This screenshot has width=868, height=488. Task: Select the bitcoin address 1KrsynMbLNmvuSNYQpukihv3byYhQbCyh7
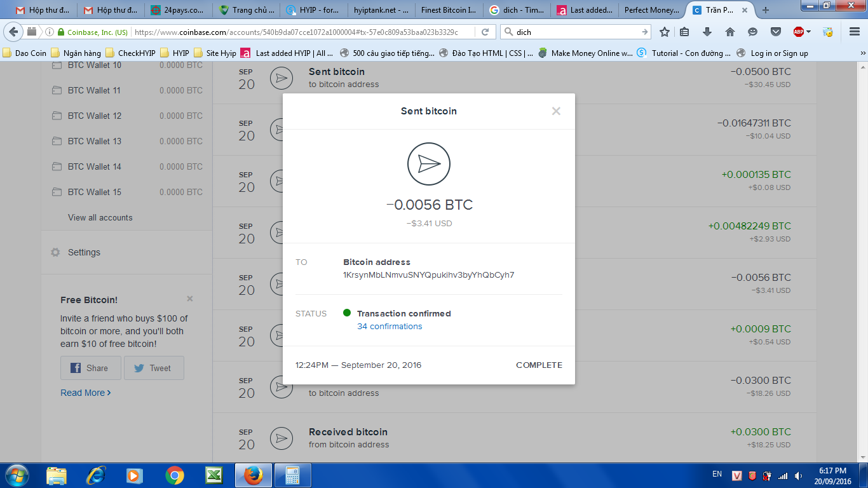[x=429, y=275]
